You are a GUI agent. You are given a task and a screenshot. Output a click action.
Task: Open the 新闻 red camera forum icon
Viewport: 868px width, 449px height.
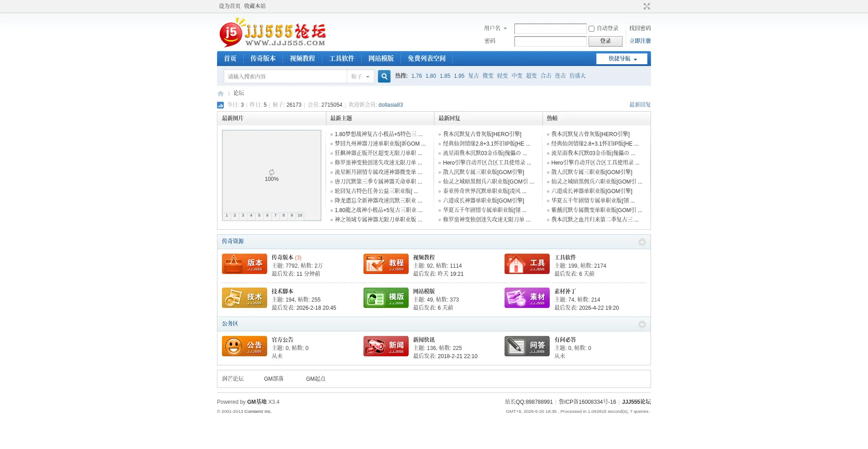pyautogui.click(x=386, y=346)
